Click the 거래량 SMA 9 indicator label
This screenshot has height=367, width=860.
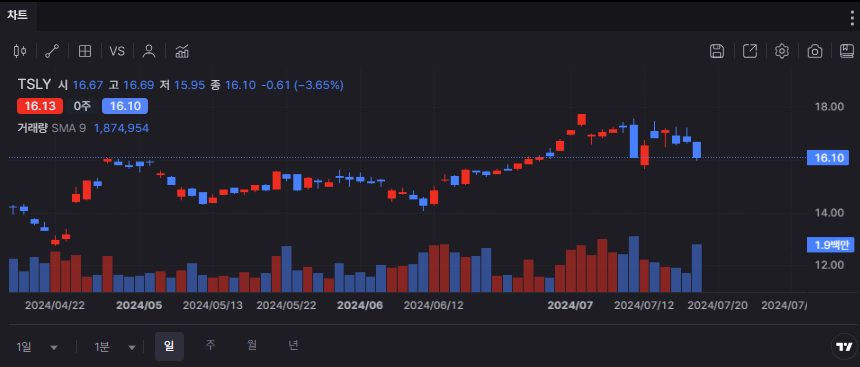52,128
